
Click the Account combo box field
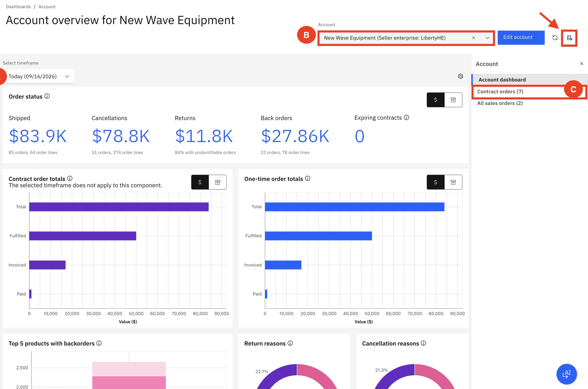click(x=406, y=38)
